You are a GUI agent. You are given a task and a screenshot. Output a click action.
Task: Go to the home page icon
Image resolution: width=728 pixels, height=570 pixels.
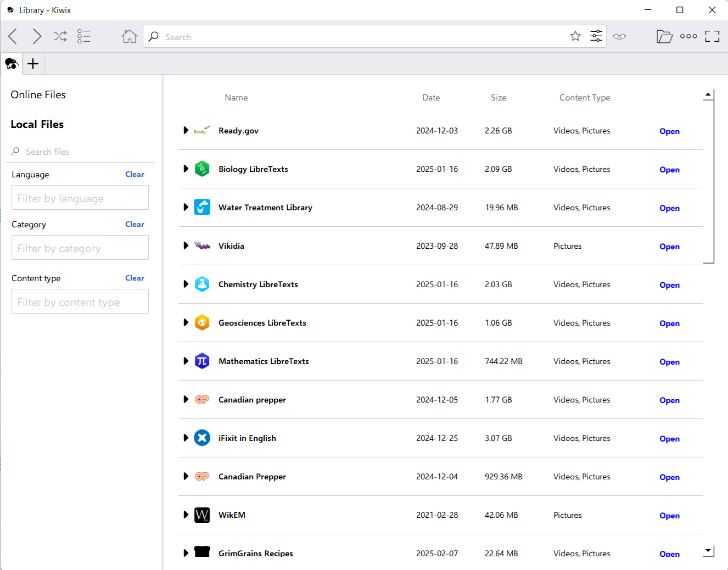130,37
